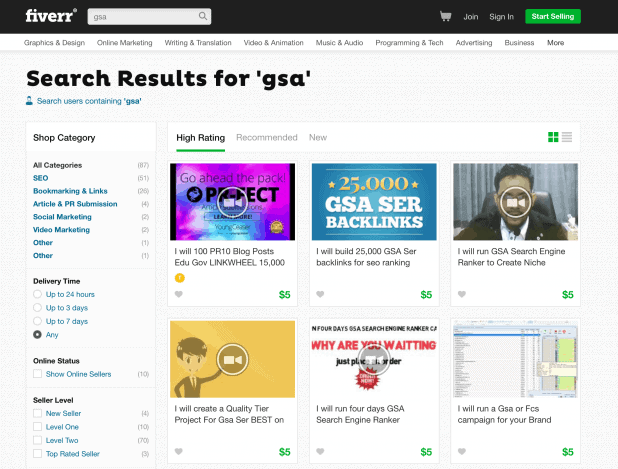The height and width of the screenshot is (469, 618).
Task: Filter by Article & PR Submission
Action: click(x=75, y=204)
